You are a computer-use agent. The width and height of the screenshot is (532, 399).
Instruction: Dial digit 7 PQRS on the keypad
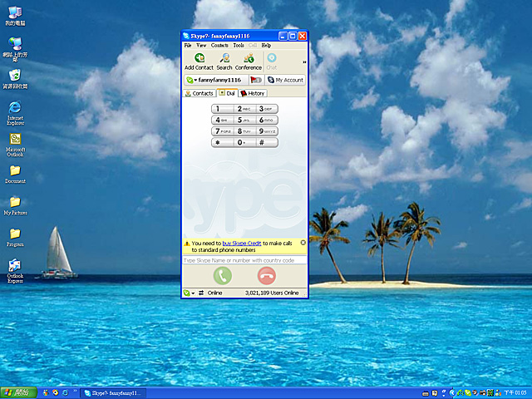tap(222, 131)
